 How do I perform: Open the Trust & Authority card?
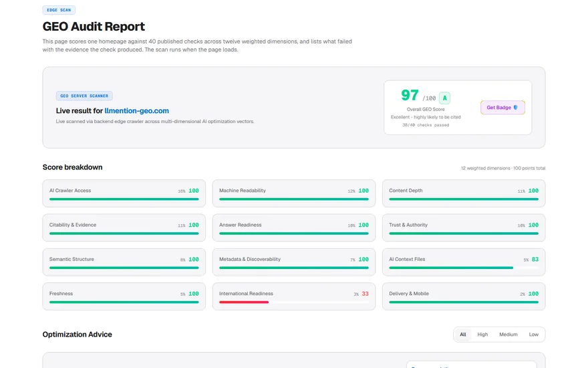click(x=464, y=227)
